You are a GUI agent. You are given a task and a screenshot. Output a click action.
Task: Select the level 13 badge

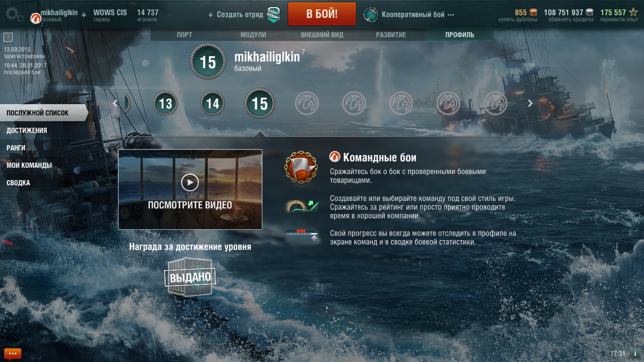(165, 103)
